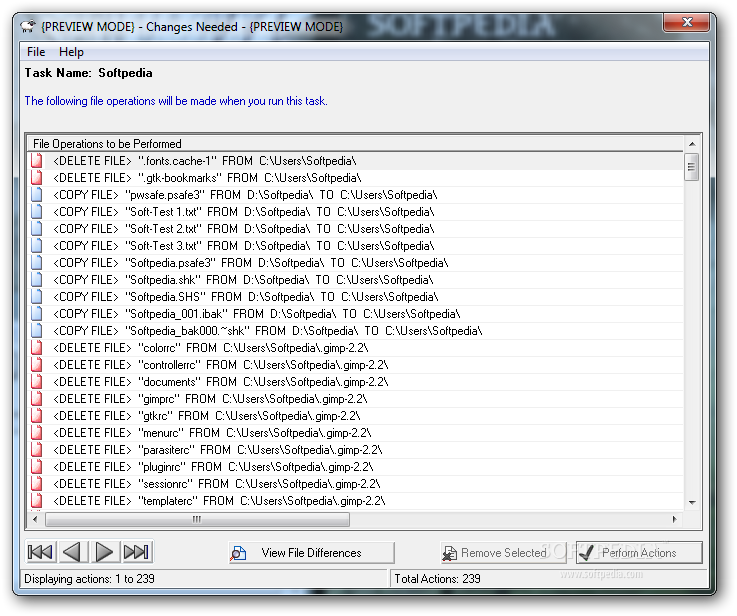Screen dimensions: 737x616
Task: Select DELETE FILE "sessionrc" row
Action: pyautogui.click(x=355, y=483)
